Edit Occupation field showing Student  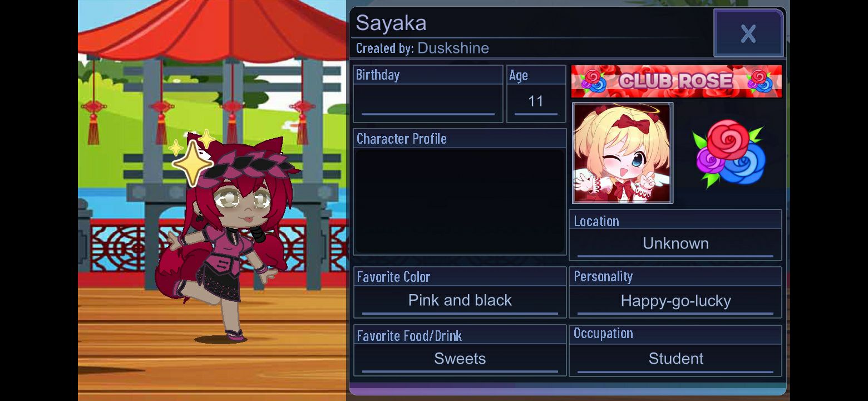(x=675, y=359)
